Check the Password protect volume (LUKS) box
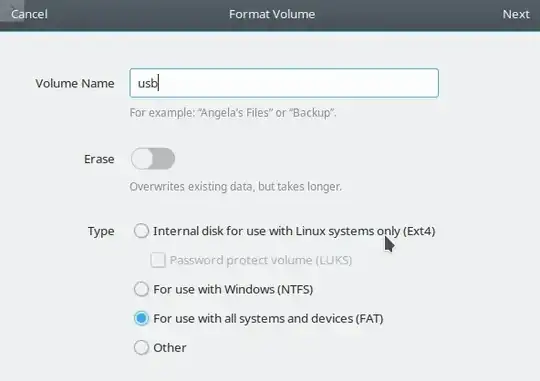The image size is (540, 381). 158,260
